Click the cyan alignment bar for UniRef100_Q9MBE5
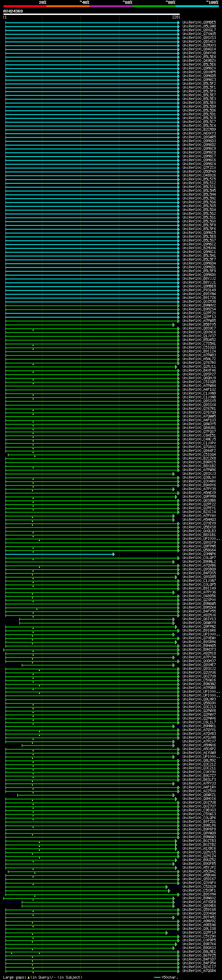The image size is (222, 980). coord(92,23)
